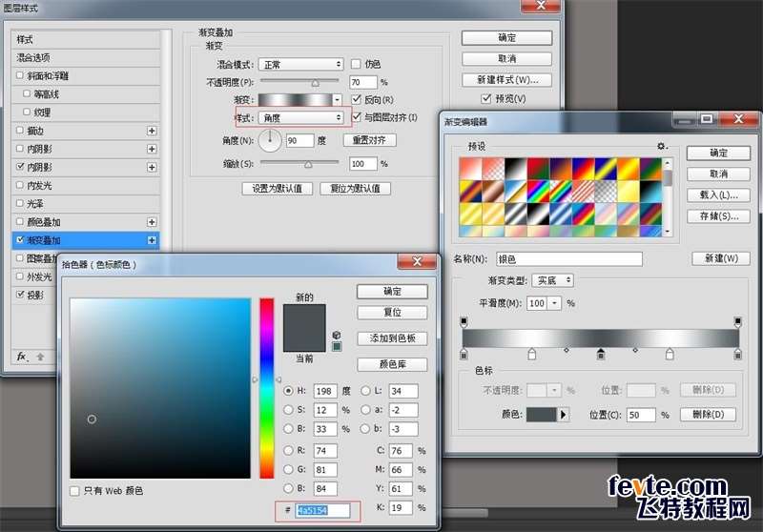The width and height of the screenshot is (763, 532).
Task: Enable the 内发光 style checkbox
Action: point(20,185)
